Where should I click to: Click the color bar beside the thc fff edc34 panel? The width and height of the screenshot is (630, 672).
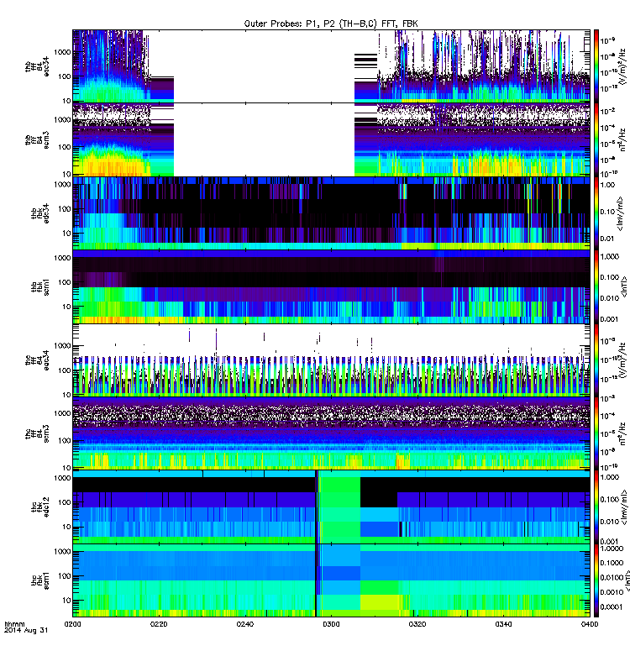(x=596, y=360)
